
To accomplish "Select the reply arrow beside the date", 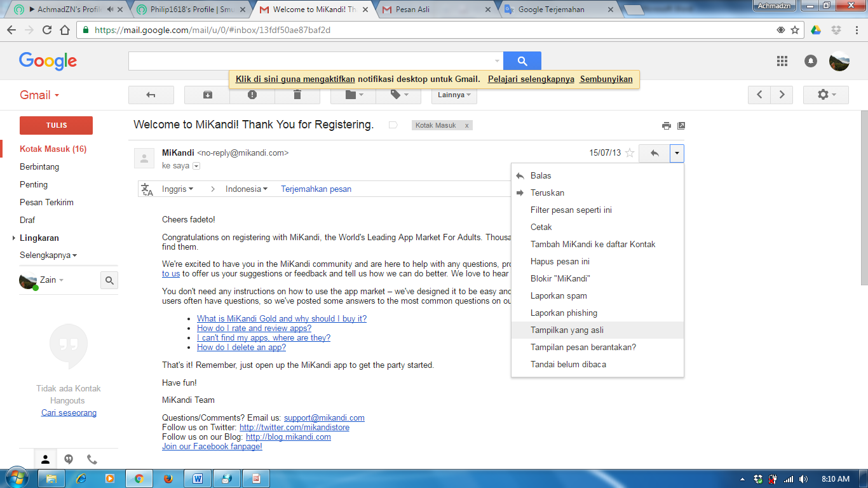I will click(653, 153).
